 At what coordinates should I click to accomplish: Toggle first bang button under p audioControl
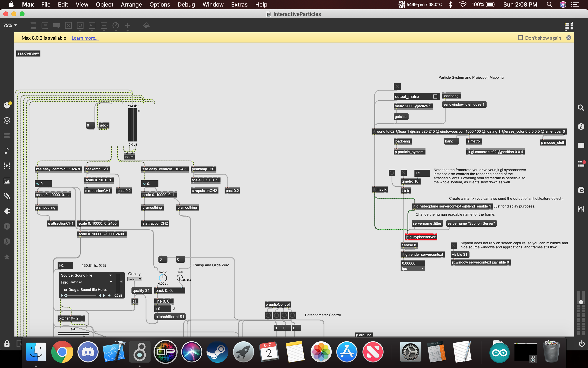tap(268, 315)
